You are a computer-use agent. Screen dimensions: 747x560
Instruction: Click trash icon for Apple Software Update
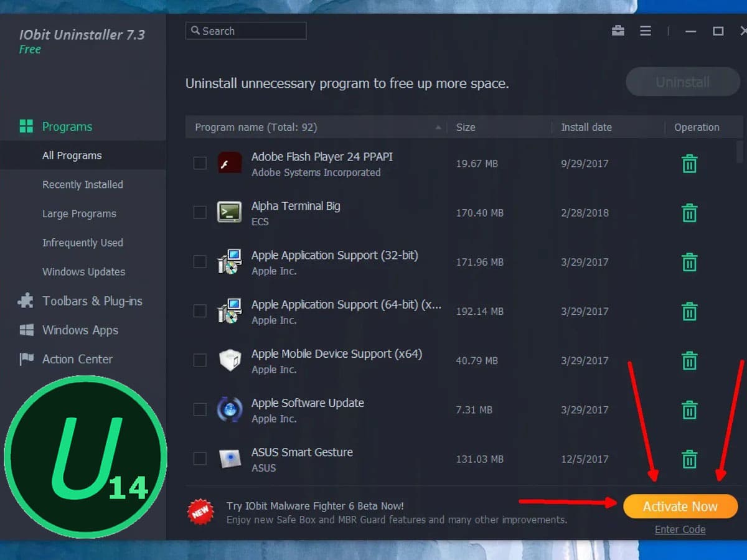click(689, 409)
